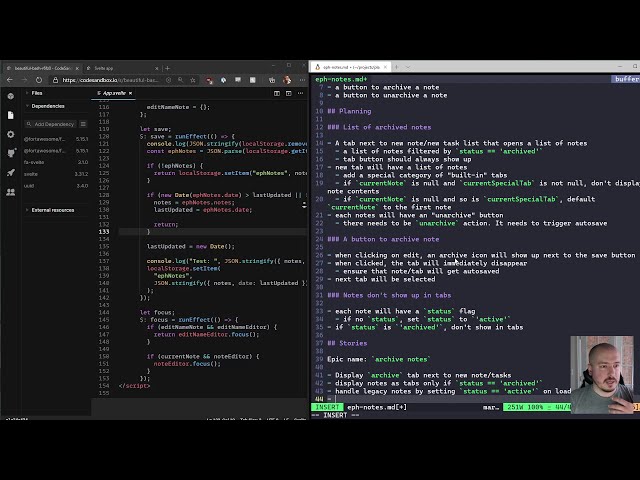Image resolution: width=640 pixels, height=480 pixels.
Task: Open the browser profile avatar
Action: 287,80
